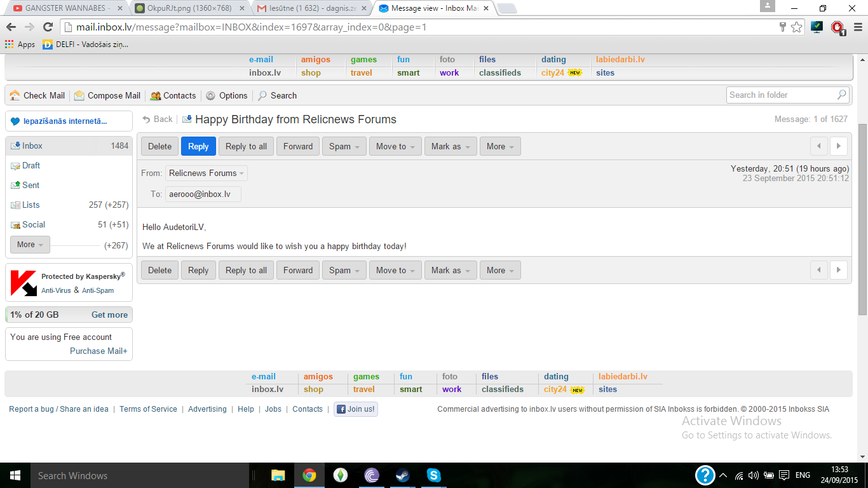Screen dimensions: 868x488
Task: Open the Inbox folder in sidebar
Action: 32,146
